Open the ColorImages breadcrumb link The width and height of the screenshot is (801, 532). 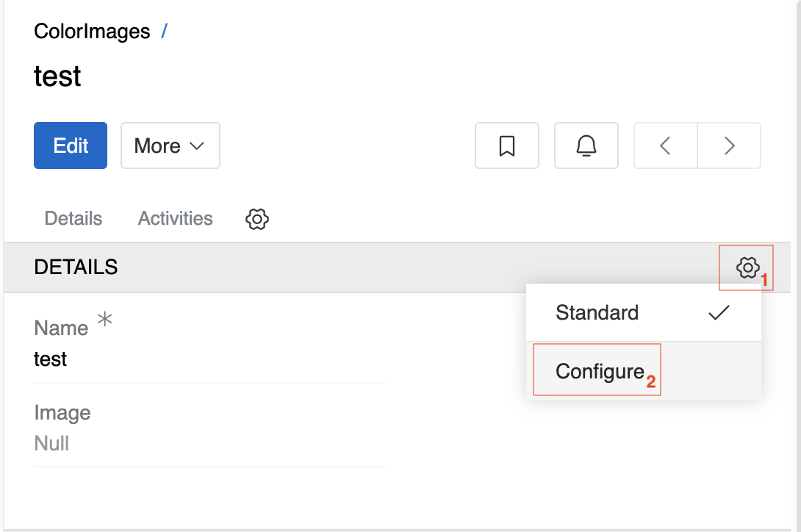[92, 32]
